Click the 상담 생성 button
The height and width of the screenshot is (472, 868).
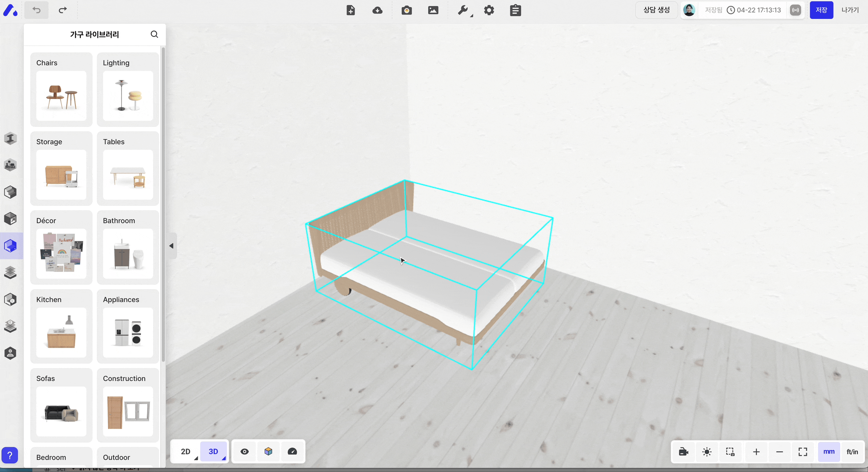click(656, 10)
